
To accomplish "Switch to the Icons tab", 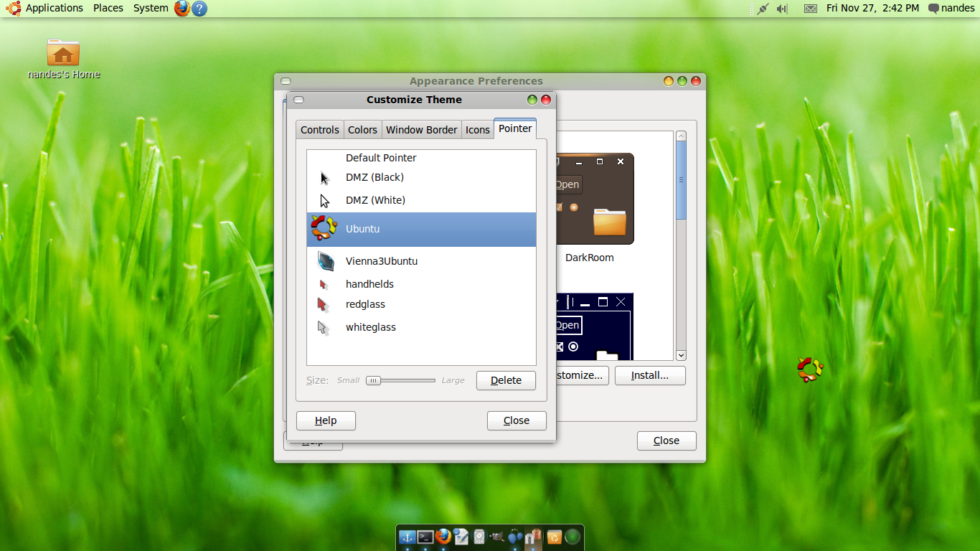I will coord(476,129).
